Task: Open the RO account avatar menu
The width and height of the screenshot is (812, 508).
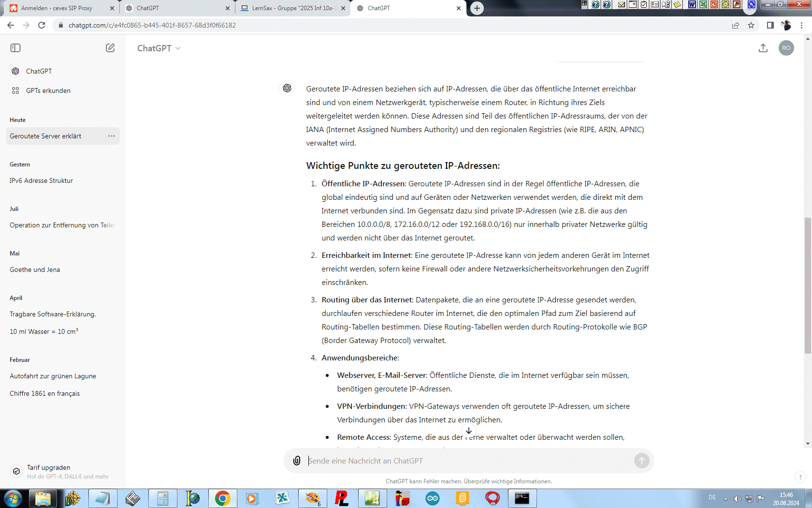Action: click(x=786, y=48)
